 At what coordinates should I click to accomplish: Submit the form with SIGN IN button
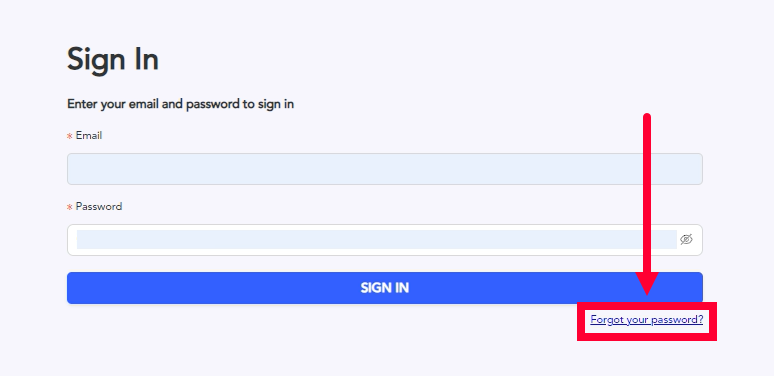tap(385, 288)
